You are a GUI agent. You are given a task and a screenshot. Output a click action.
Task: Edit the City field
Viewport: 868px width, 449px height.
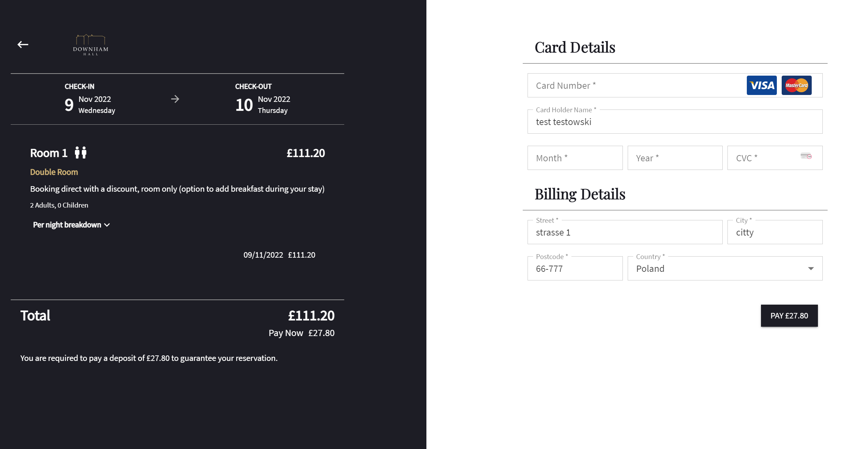[774, 232]
